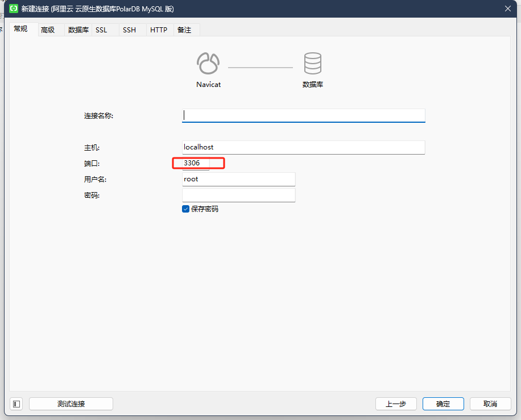This screenshot has width=521, height=420.
Task: Click the 主机 field showing localhost
Action: pyautogui.click(x=303, y=147)
